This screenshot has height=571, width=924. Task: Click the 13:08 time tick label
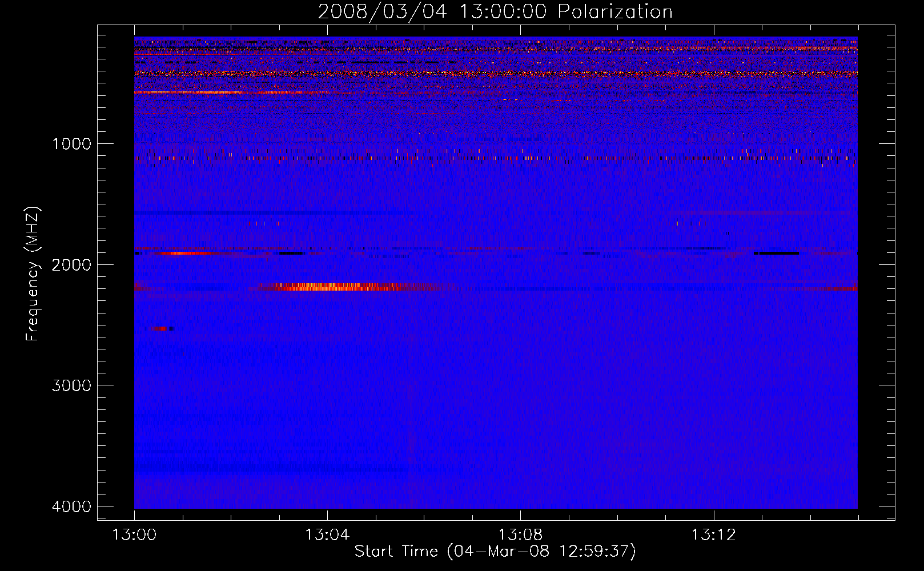pos(520,535)
